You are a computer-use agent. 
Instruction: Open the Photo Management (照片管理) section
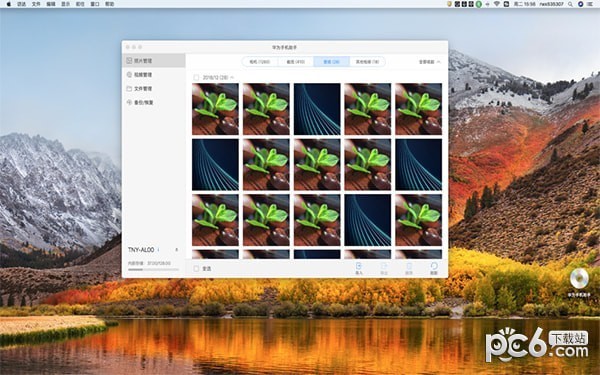click(x=154, y=60)
